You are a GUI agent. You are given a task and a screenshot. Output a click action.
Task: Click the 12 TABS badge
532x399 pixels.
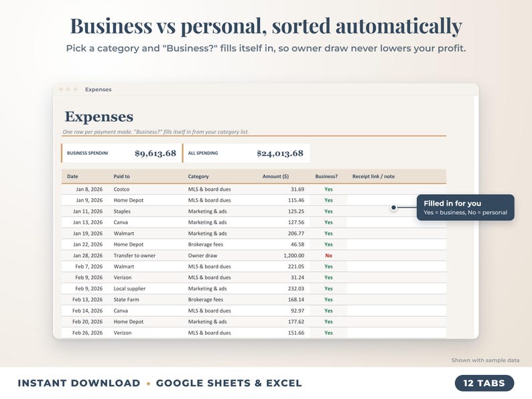pos(484,383)
